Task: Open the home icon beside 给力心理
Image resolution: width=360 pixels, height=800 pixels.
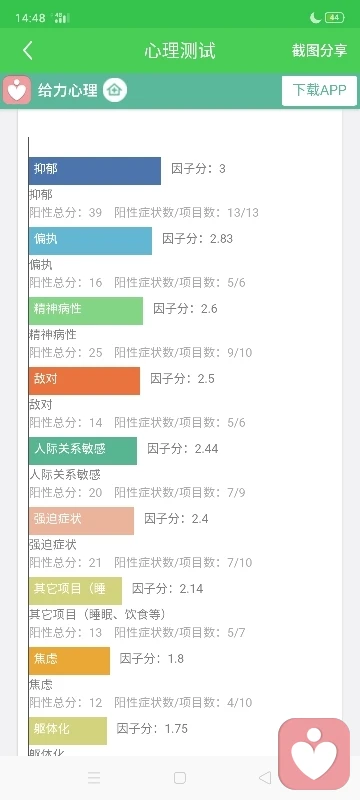Action: pos(115,91)
